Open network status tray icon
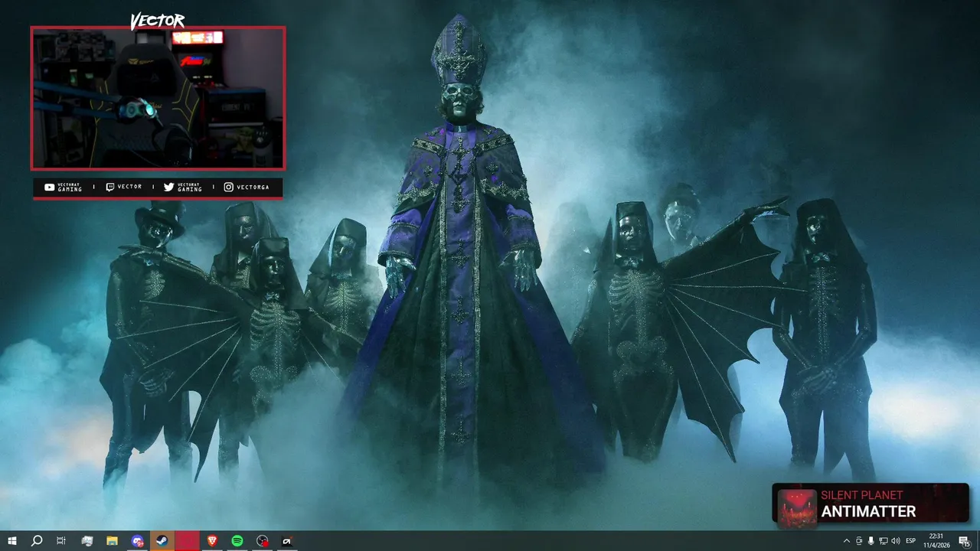The height and width of the screenshot is (551, 980). tap(883, 541)
